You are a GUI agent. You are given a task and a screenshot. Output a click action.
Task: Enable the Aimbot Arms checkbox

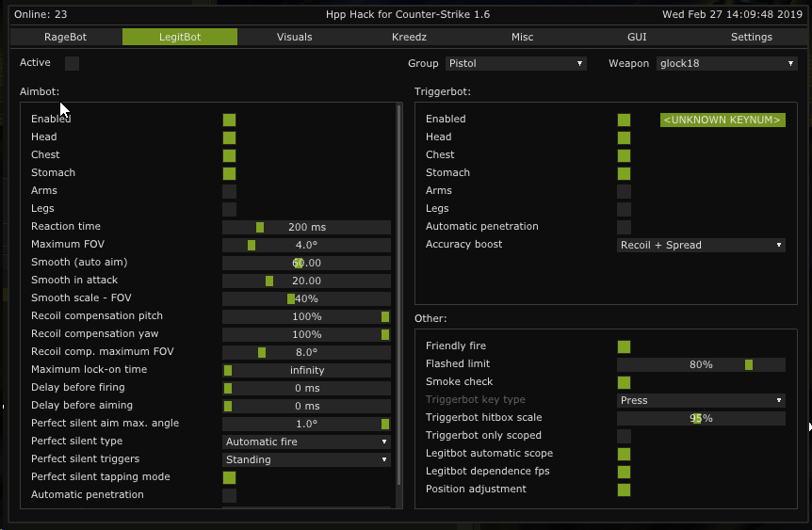point(229,191)
